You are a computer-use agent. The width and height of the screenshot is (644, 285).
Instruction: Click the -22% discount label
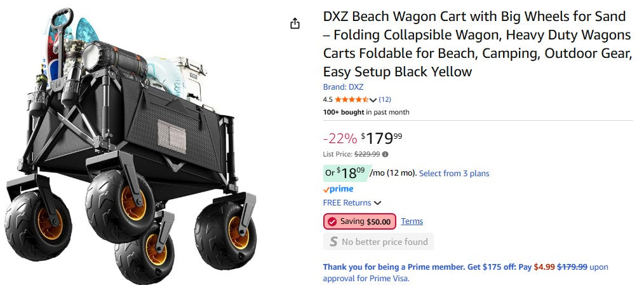click(340, 138)
